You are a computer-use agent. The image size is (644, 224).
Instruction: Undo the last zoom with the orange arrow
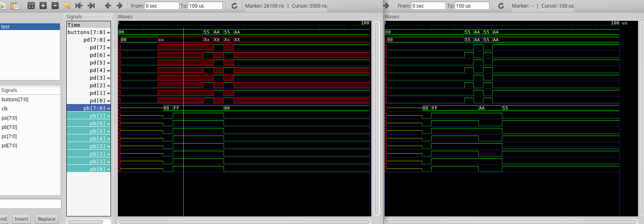[x=67, y=6]
